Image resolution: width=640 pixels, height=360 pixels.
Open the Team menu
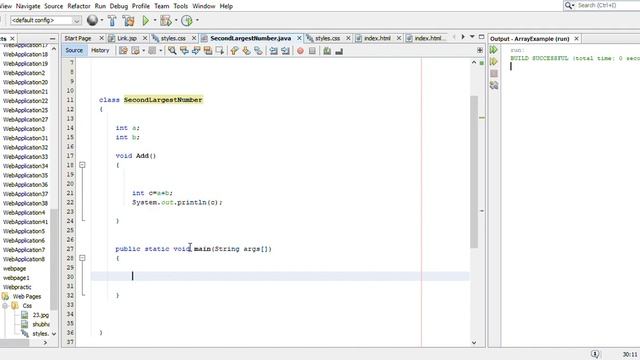click(162, 6)
